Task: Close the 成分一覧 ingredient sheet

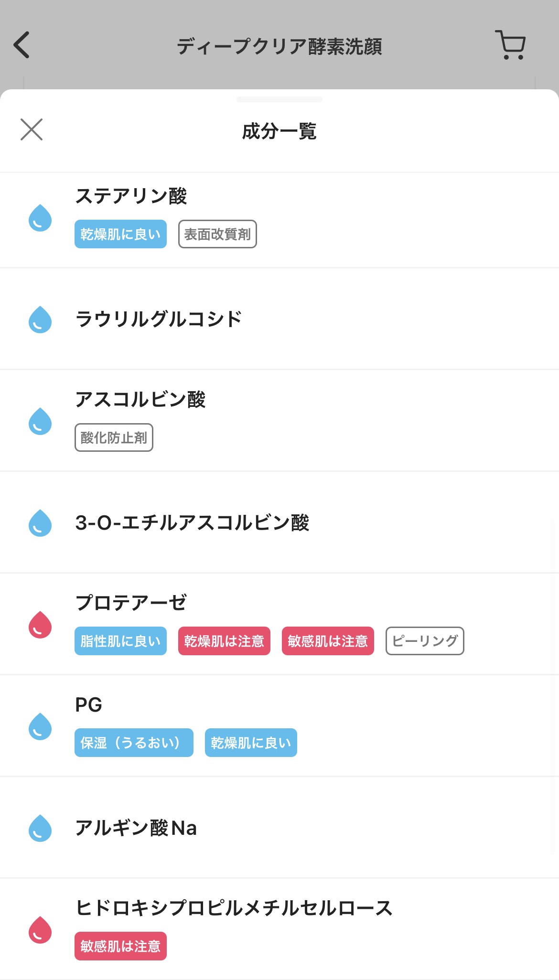Action: 32,129
